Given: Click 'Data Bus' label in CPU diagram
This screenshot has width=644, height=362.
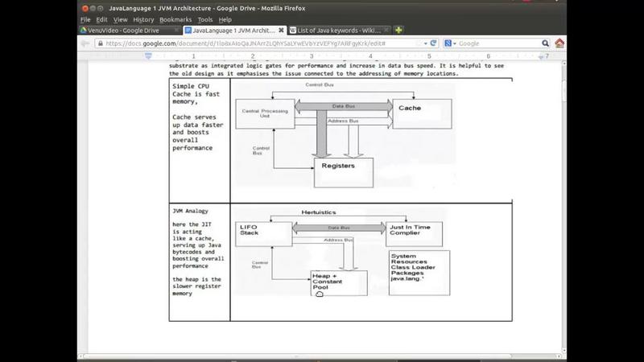Looking at the screenshot, I should pyautogui.click(x=344, y=106).
